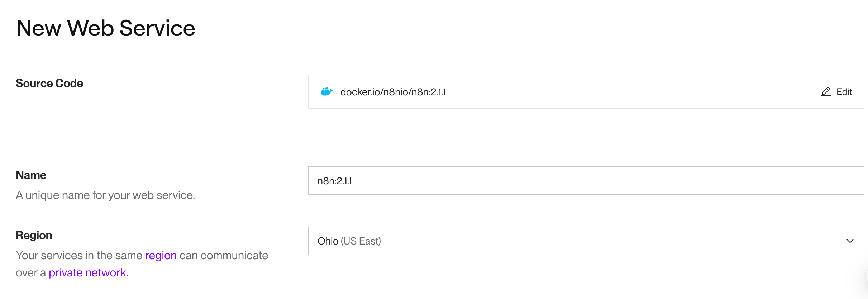This screenshot has width=868, height=299.
Task: Click the Region section label
Action: tap(34, 235)
